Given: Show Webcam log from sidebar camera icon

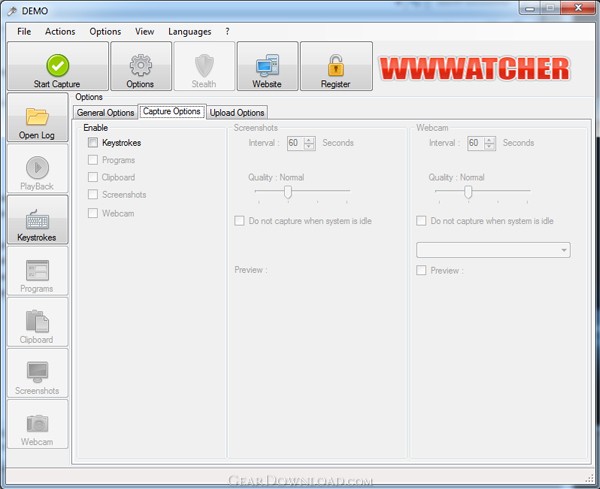Looking at the screenshot, I should pos(38,424).
